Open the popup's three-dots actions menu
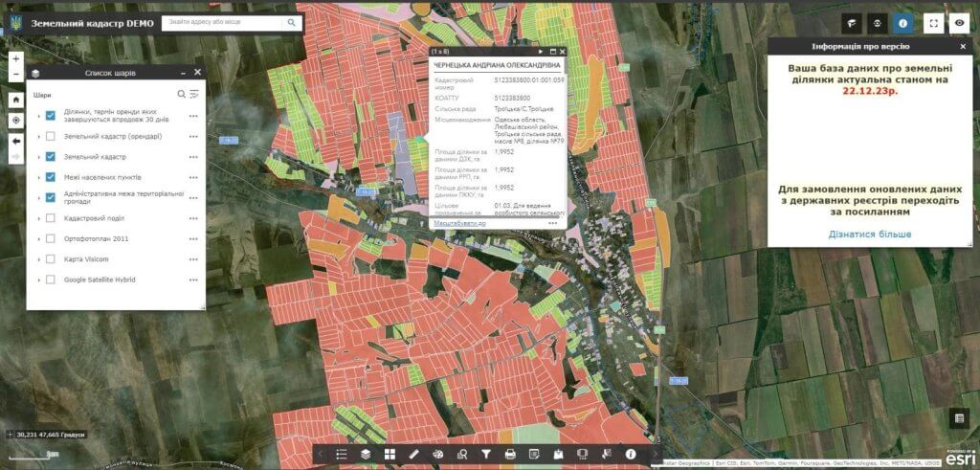Image resolution: width=980 pixels, height=470 pixels. [553, 222]
